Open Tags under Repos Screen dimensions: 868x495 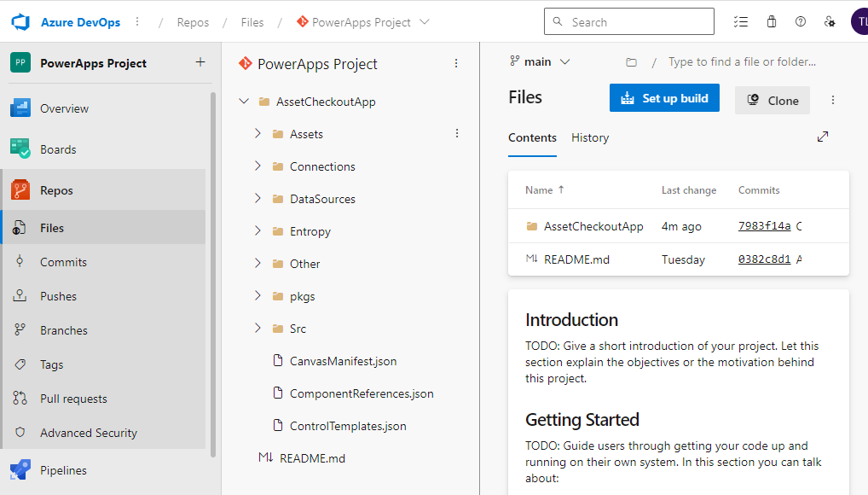pos(104,364)
